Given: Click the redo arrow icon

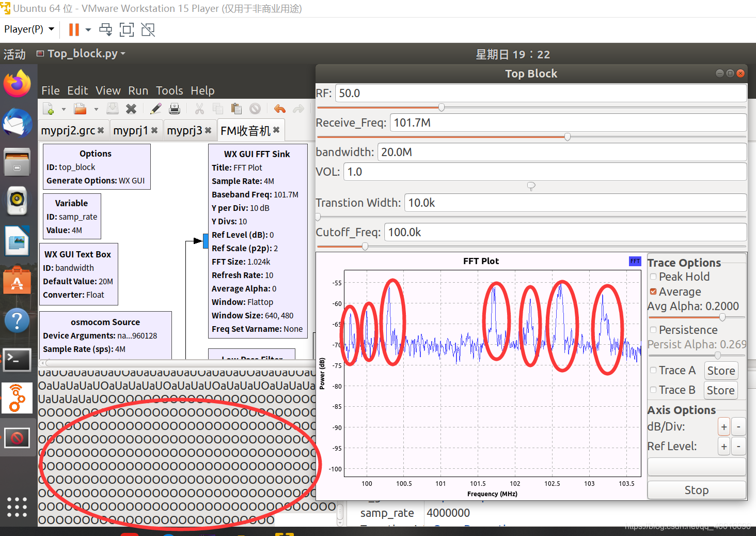Looking at the screenshot, I should point(298,109).
